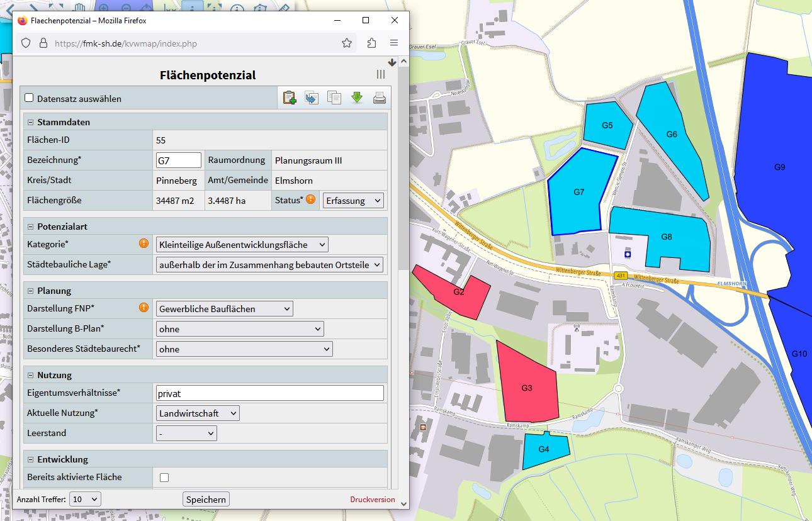Click the clipboard new-record icon

tap(289, 98)
